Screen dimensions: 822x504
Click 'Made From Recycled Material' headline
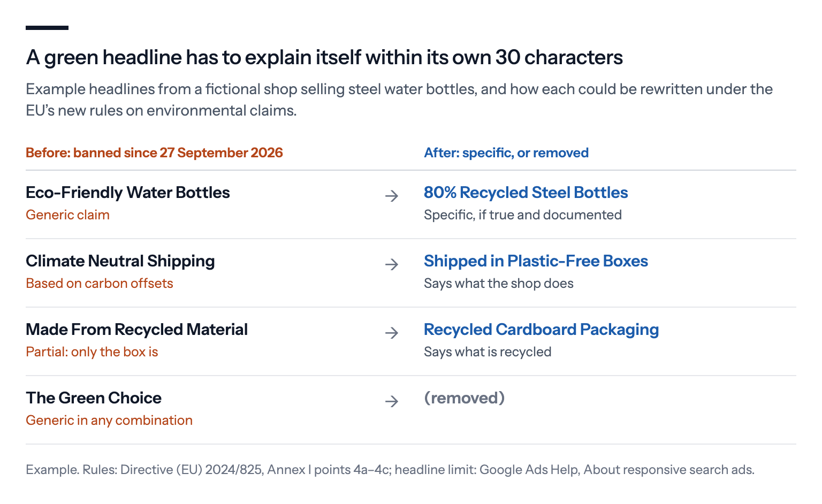(x=137, y=330)
